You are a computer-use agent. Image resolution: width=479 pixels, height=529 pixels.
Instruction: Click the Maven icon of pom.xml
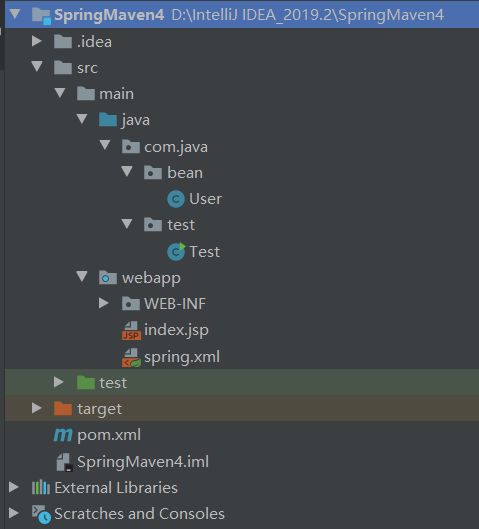coord(63,435)
